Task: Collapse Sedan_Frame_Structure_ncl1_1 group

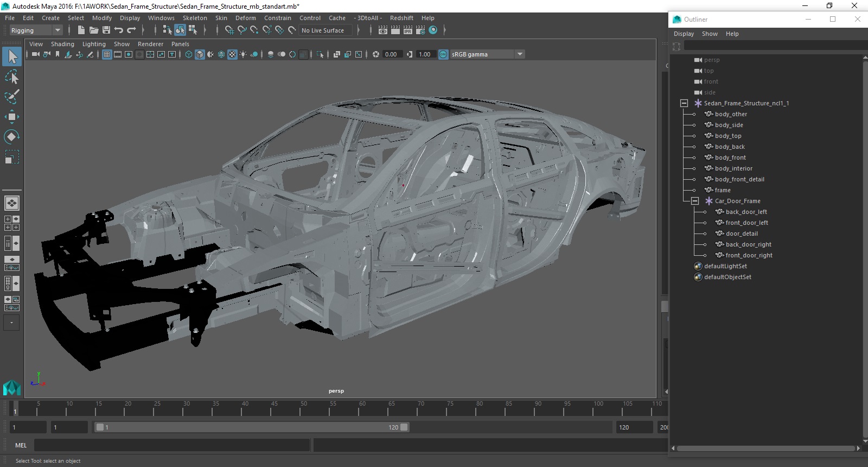Action: [684, 103]
